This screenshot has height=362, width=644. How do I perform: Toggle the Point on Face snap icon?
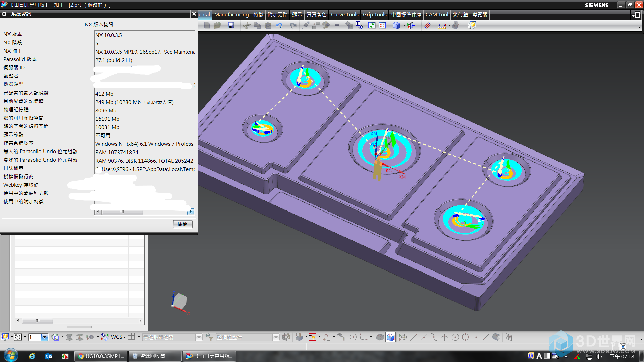point(496,337)
